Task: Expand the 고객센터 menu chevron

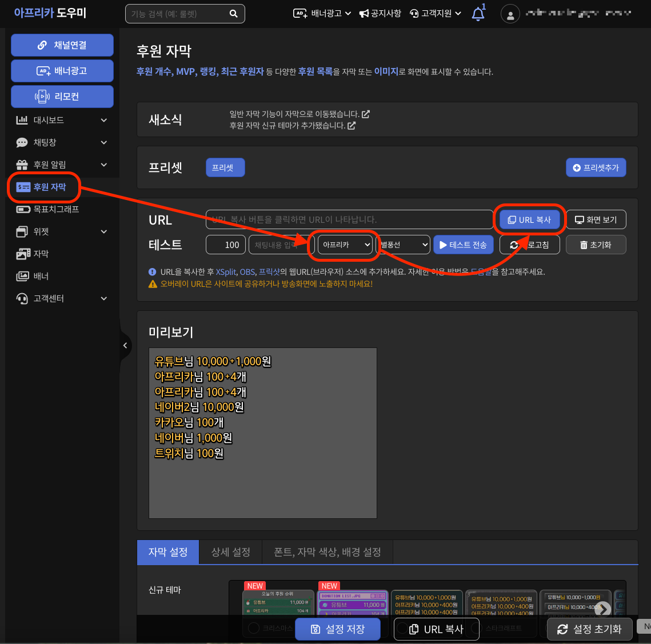Action: pyautogui.click(x=104, y=298)
